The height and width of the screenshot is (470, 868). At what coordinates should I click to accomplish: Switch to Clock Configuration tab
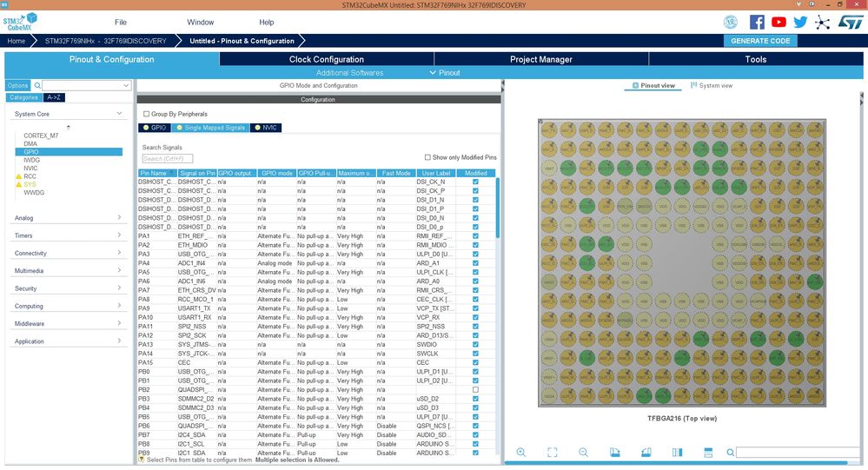[327, 59]
